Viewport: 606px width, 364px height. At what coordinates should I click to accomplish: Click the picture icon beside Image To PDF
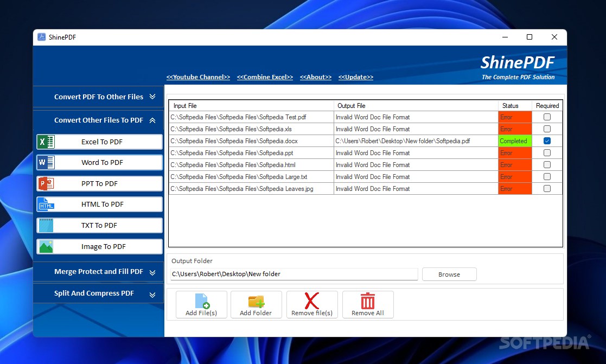tap(46, 246)
